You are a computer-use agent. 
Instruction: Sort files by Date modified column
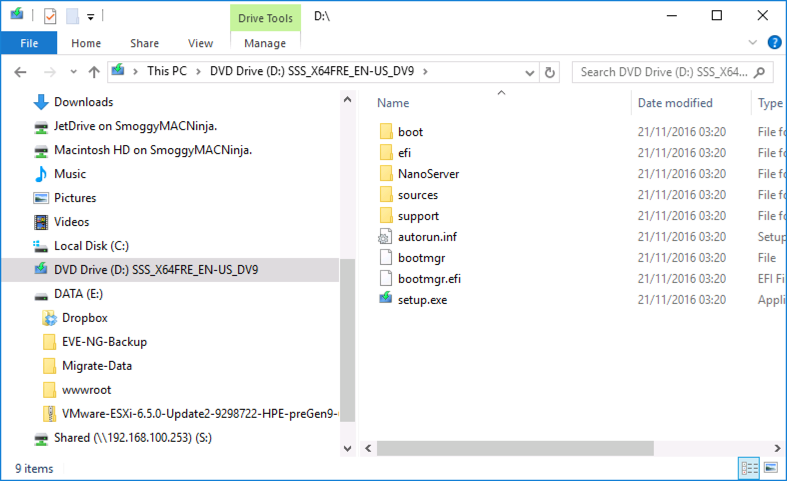click(x=675, y=103)
